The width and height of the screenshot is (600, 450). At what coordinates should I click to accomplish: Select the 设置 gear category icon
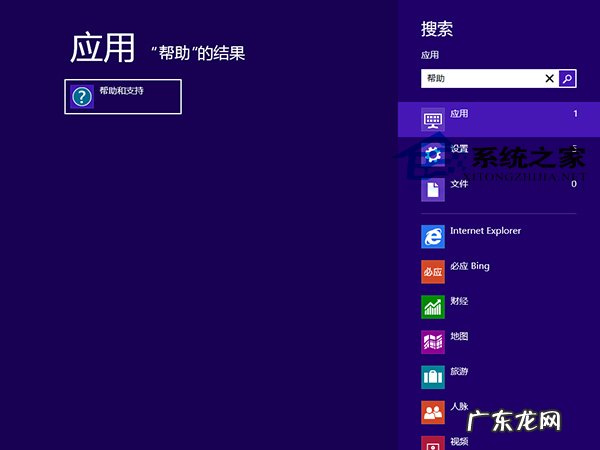(x=433, y=155)
